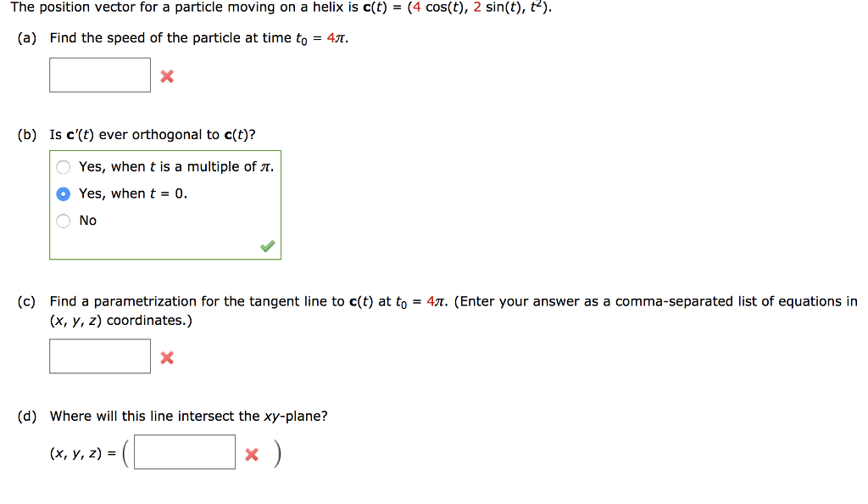Click the green checkmark in the part (b) box
Screen dimensions: 868x504
tap(268, 246)
